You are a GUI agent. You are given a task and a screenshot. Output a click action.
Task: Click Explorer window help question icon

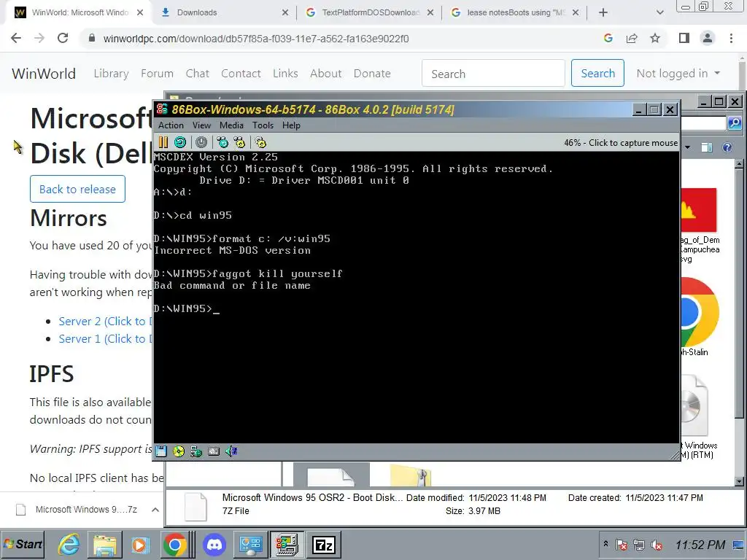tap(727, 147)
